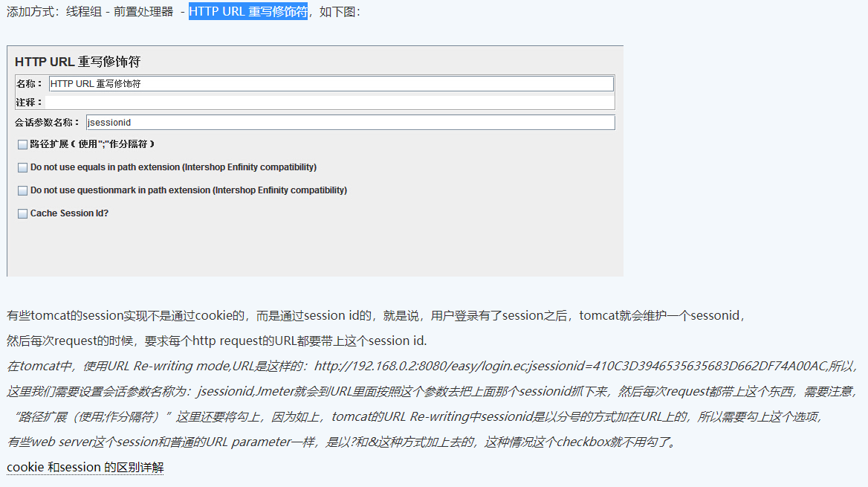Click the session explanation paragraph text
Image resolution: width=868 pixels, height=487 pixels.
[372, 315]
